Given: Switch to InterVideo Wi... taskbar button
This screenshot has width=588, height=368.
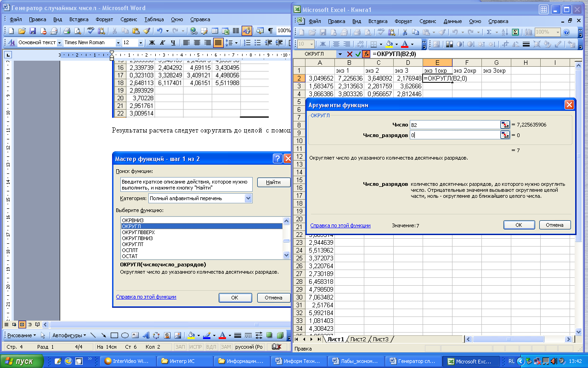Looking at the screenshot, I should (x=128, y=361).
